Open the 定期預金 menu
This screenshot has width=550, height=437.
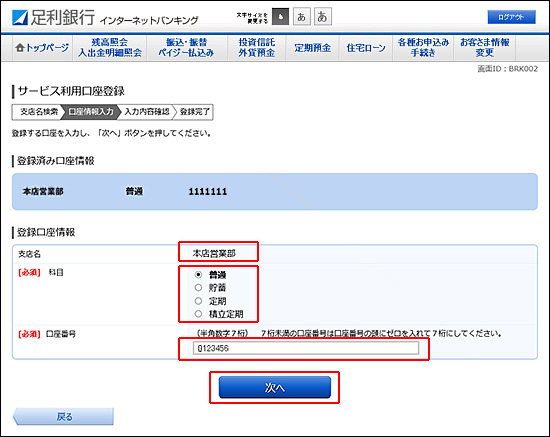tap(312, 48)
